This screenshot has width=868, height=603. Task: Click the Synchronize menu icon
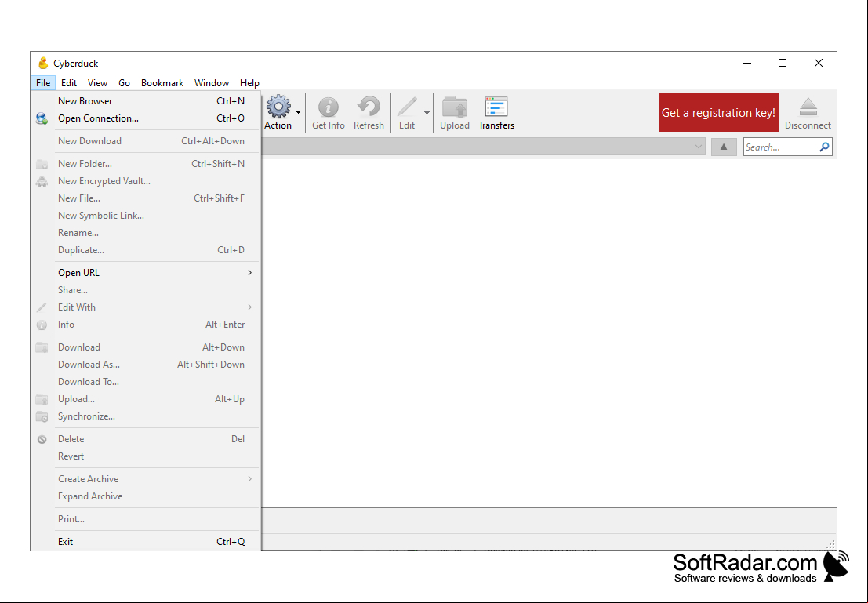coord(42,416)
